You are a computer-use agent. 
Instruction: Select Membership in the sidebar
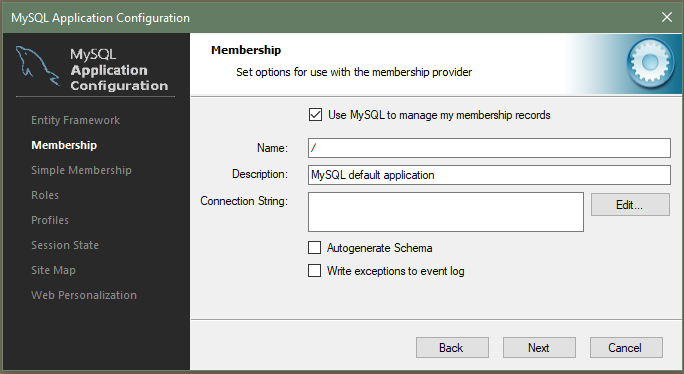[64, 145]
